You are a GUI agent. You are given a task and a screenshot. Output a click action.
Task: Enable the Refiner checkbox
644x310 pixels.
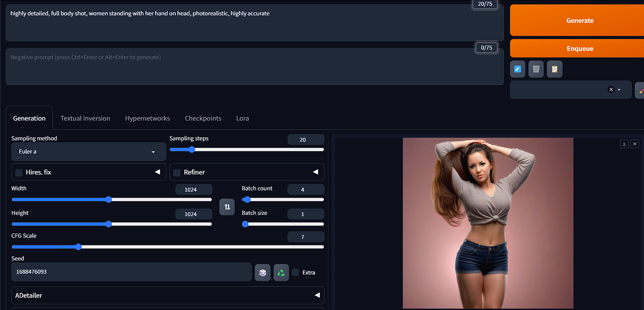coord(177,172)
